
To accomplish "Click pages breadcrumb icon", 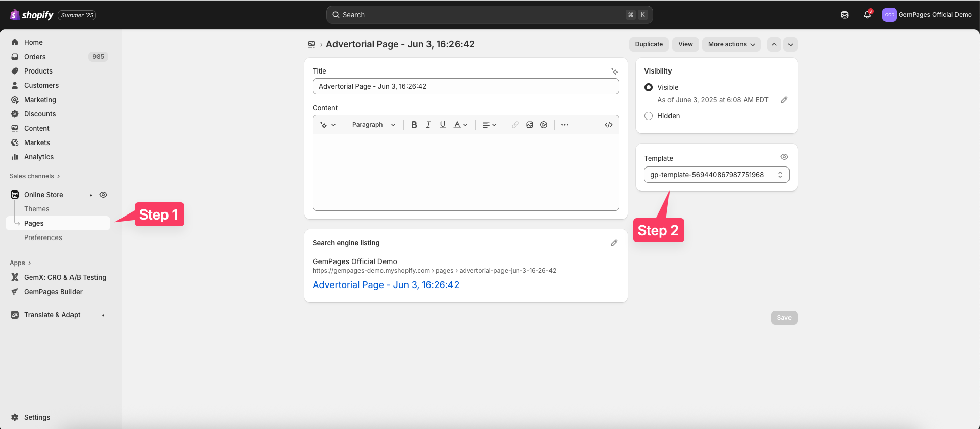I will click(x=312, y=44).
